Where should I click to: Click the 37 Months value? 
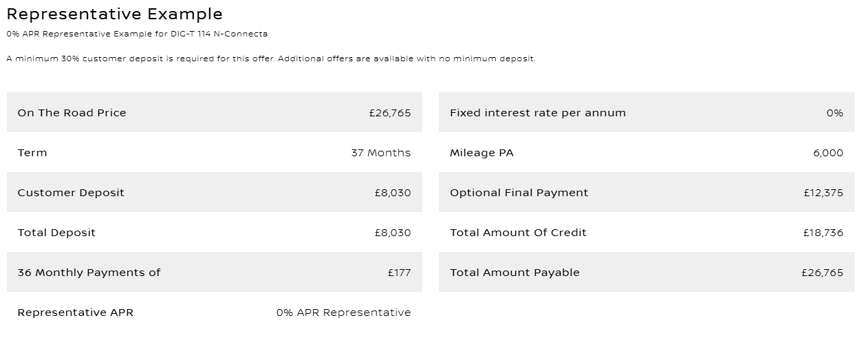[x=380, y=153]
